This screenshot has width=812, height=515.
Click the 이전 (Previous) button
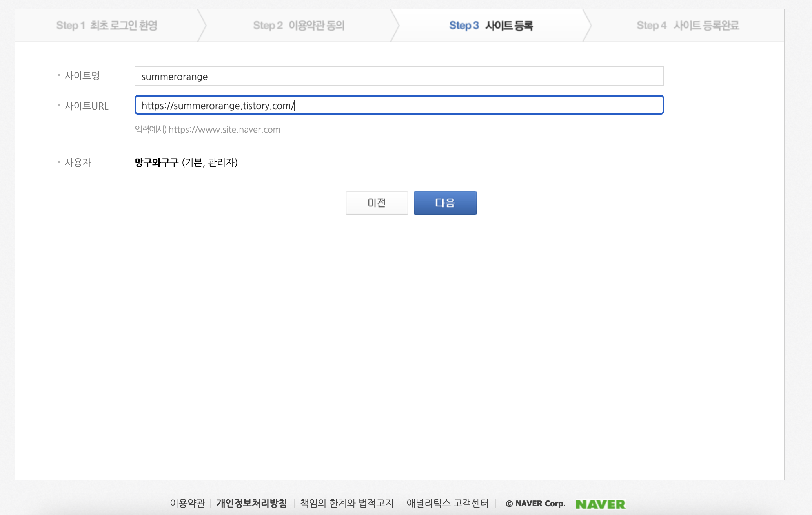coord(377,203)
